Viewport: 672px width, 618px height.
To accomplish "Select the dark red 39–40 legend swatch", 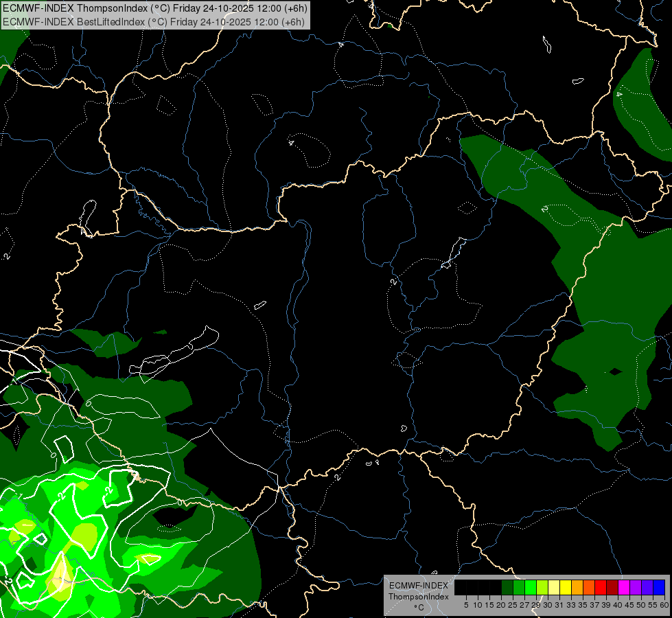I will pos(612,587).
